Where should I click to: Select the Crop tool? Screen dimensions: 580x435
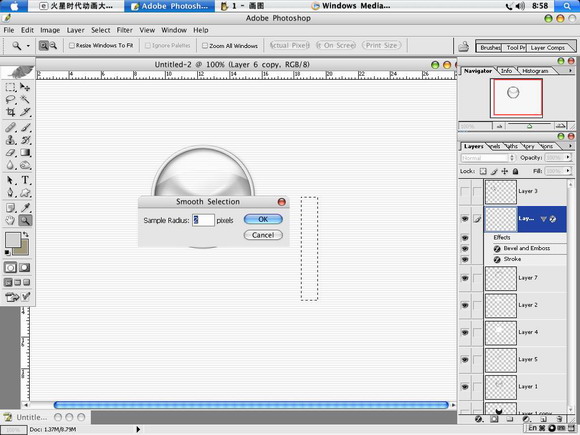[x=10, y=112]
